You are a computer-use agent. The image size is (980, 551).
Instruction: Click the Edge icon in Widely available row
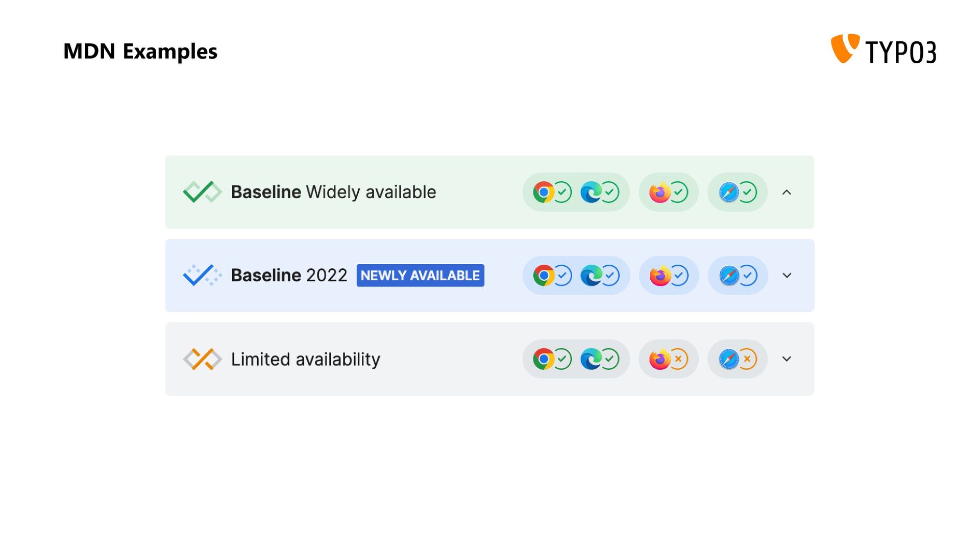tap(591, 192)
